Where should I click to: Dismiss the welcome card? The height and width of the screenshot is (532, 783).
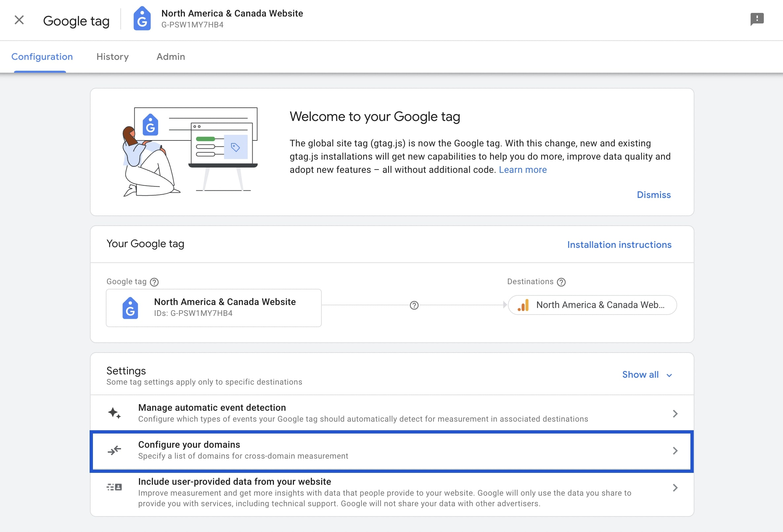coord(654,195)
